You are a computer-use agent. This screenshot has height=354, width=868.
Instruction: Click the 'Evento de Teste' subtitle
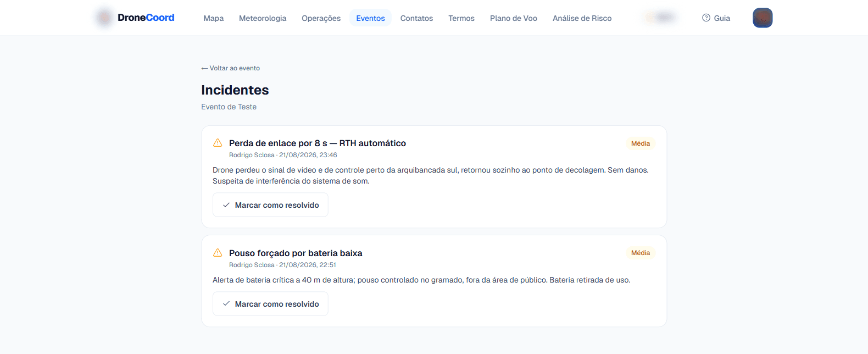229,107
